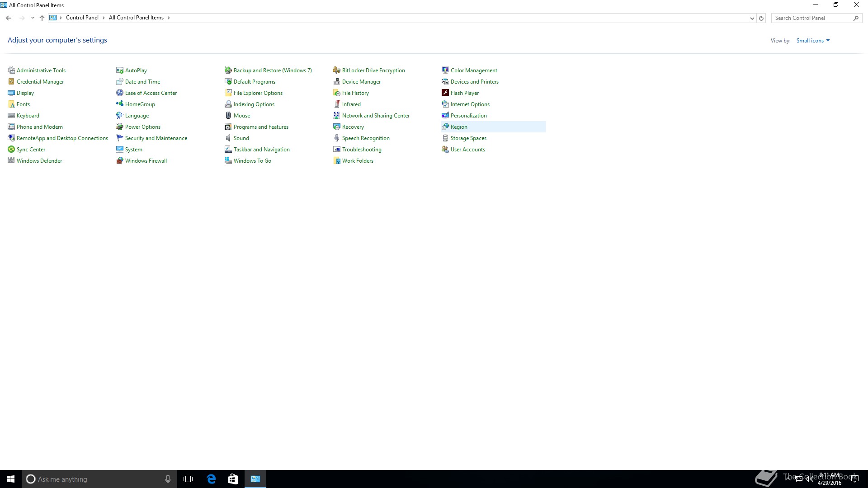Screen dimensions: 868x488
Task: Open the Backup and Restore icon
Action: [x=228, y=70]
